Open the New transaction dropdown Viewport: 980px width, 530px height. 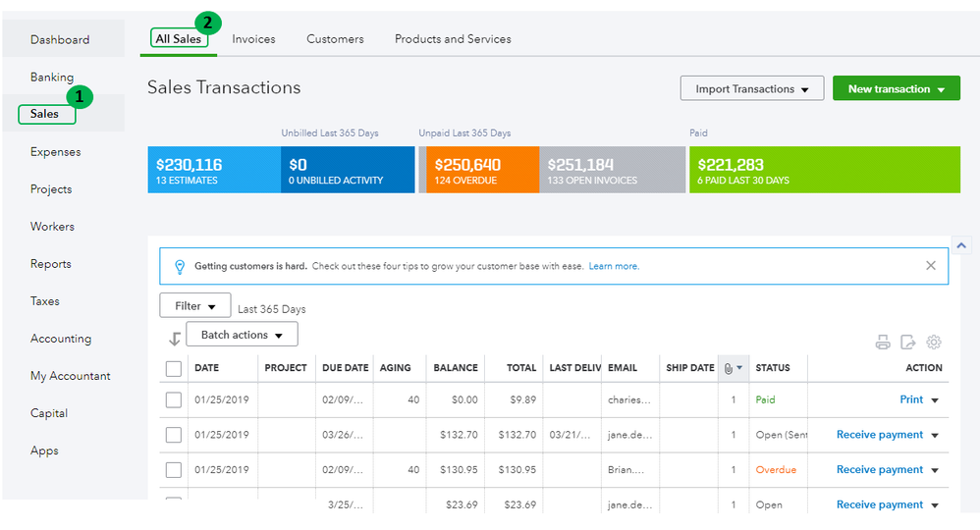point(896,88)
